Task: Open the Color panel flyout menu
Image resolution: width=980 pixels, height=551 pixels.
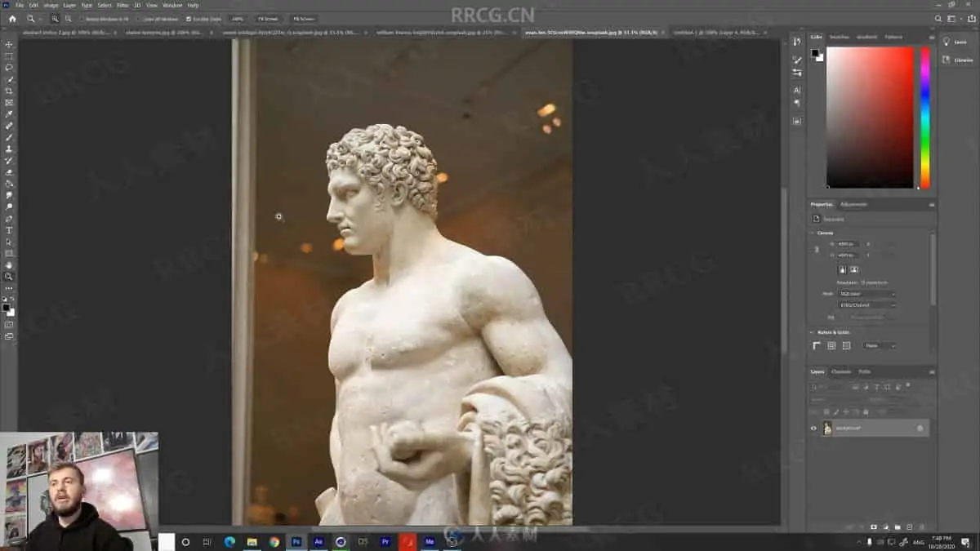Action: [x=932, y=37]
